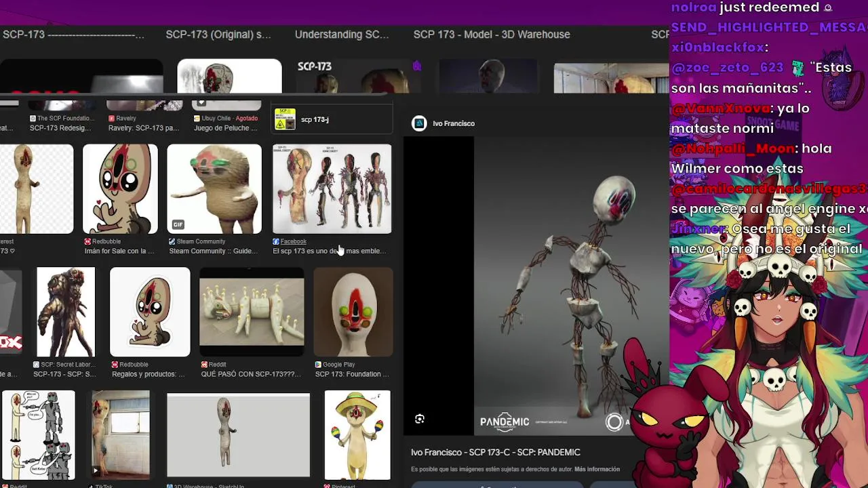This screenshot has width=868, height=488.
Task: Click chat mention @Nohpalli_Moon
Action: pyautogui.click(x=733, y=148)
